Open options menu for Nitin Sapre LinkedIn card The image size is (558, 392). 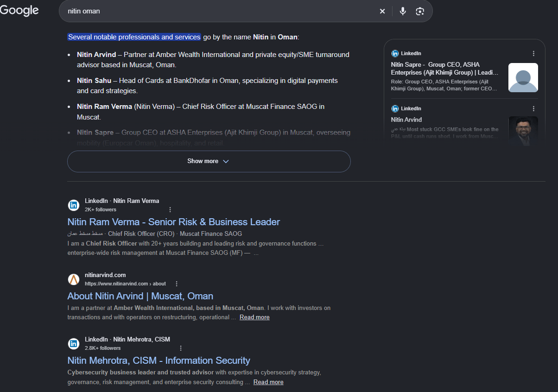point(533,53)
